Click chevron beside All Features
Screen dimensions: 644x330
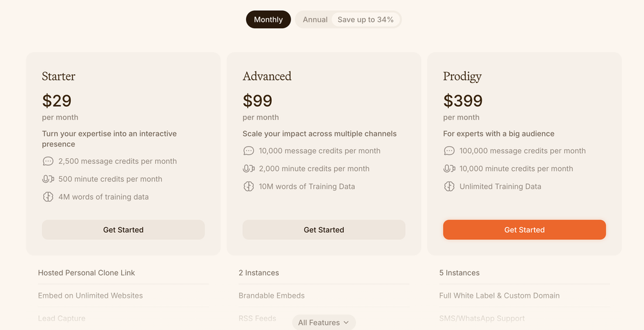(346, 323)
